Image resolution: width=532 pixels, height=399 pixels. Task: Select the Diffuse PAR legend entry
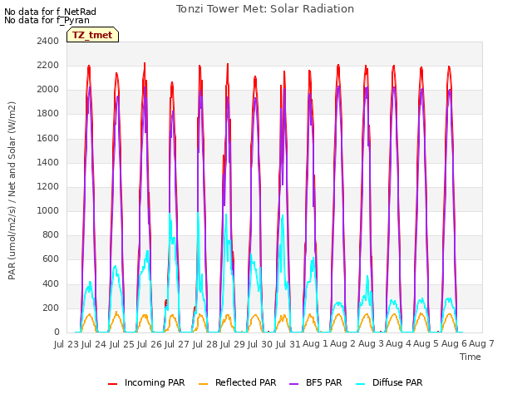[x=389, y=382]
